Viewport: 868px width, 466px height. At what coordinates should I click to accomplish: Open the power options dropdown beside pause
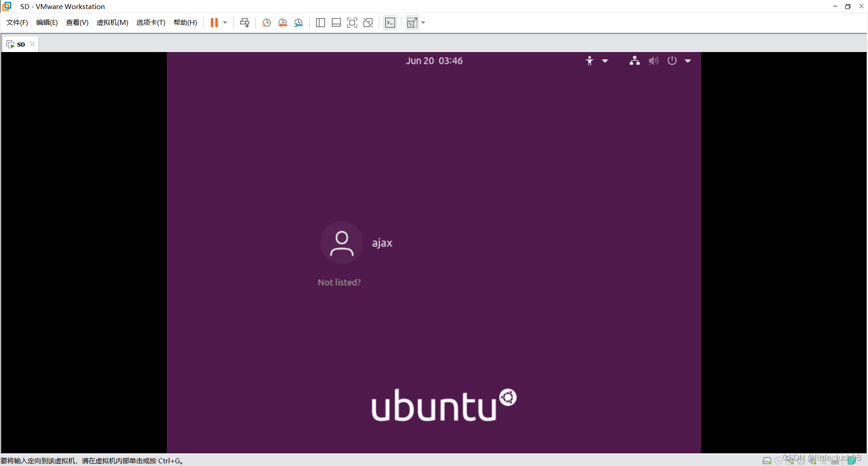pos(225,23)
